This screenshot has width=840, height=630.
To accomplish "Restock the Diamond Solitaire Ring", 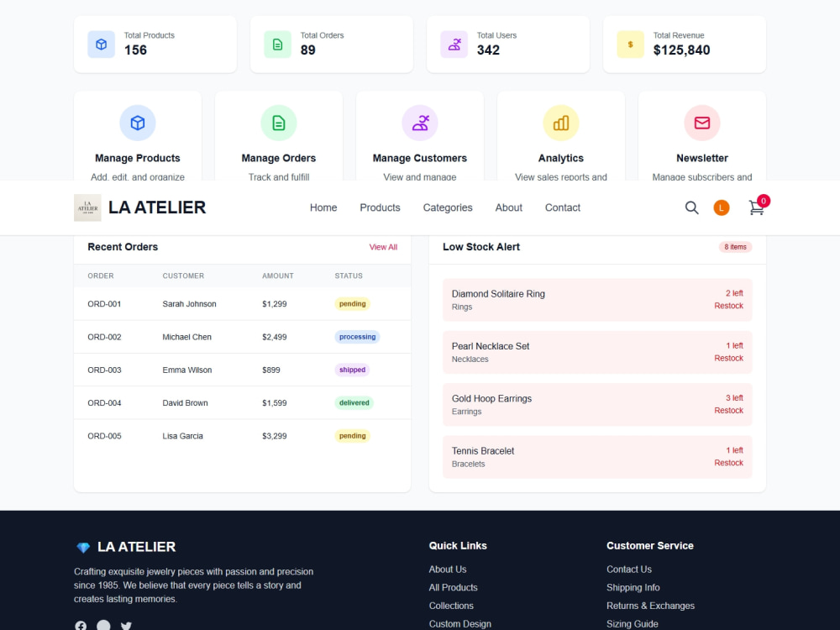I will (x=728, y=306).
